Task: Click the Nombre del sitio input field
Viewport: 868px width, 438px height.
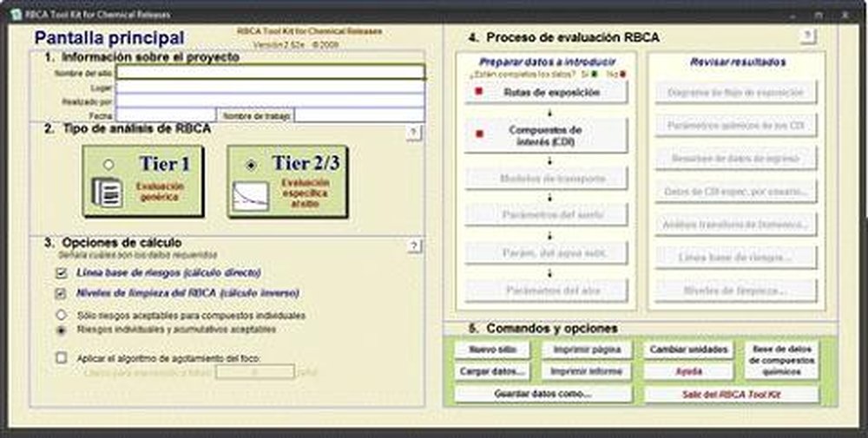Action: click(270, 73)
